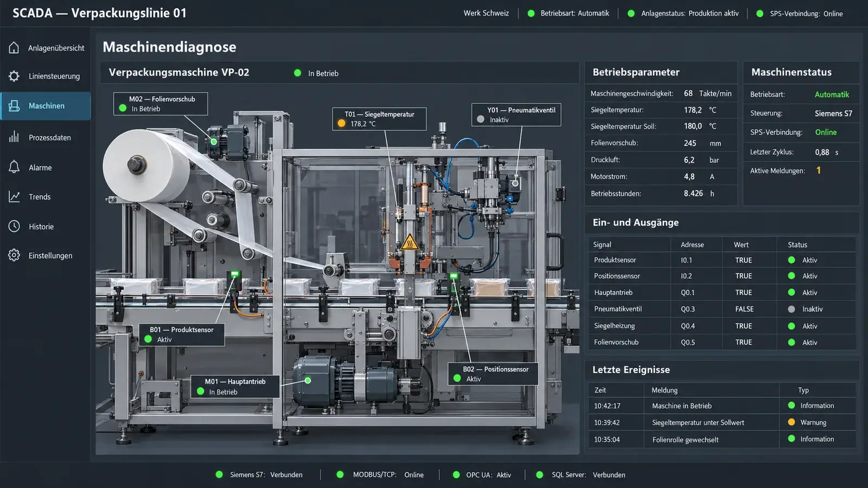Open the Trends line chart icon
Image resolution: width=868 pixels, height=488 pixels.
[14, 197]
